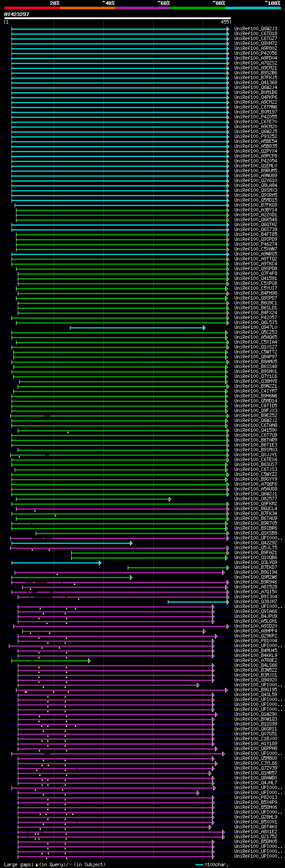Select label UniRef100_P93252
The image size is (285, 868).
tap(256, 137)
